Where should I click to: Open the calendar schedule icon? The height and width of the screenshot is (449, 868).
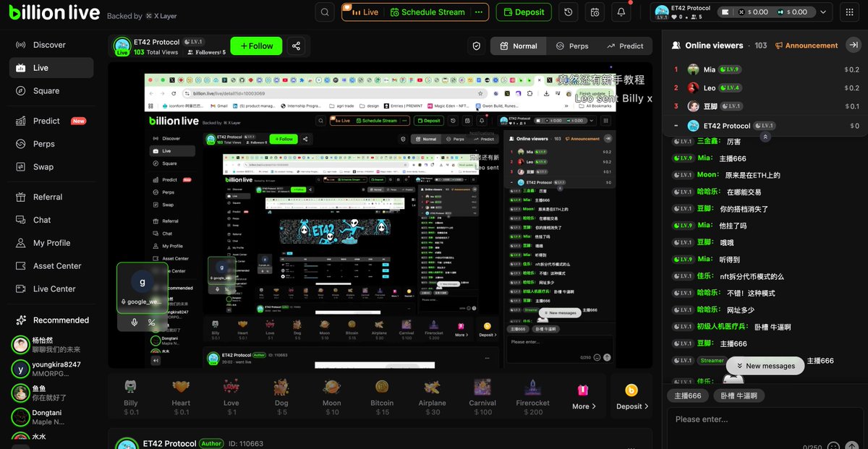595,12
